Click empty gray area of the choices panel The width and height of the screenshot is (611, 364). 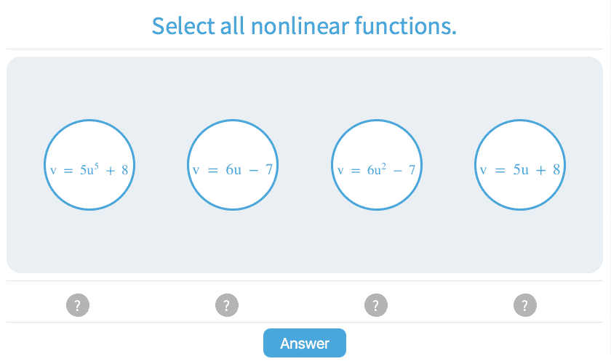point(304,240)
